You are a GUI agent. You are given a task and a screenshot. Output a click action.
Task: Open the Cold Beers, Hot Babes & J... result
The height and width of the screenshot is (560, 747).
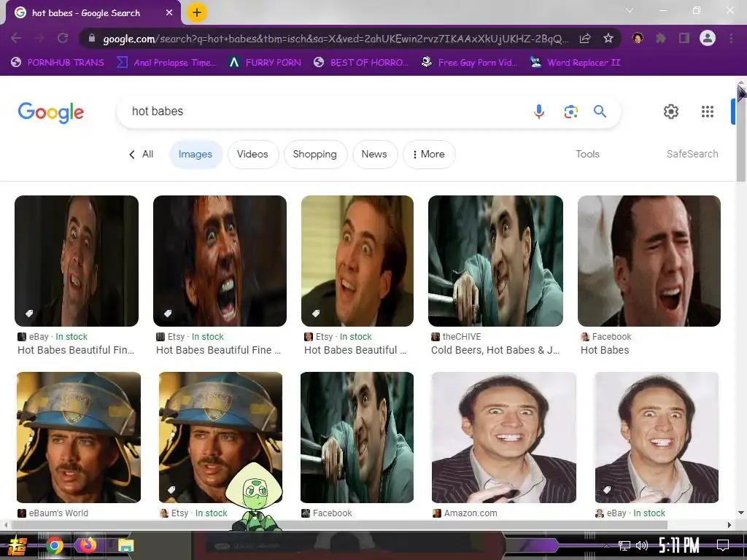495,351
